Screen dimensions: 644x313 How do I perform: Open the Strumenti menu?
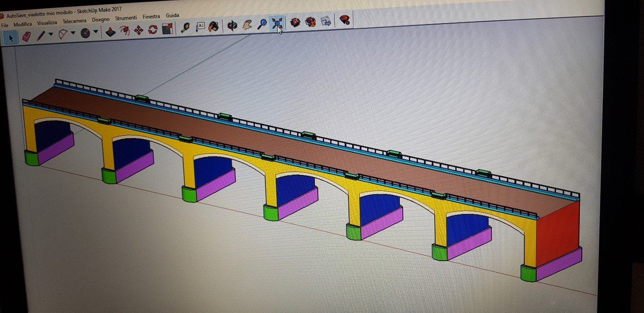coord(126,18)
